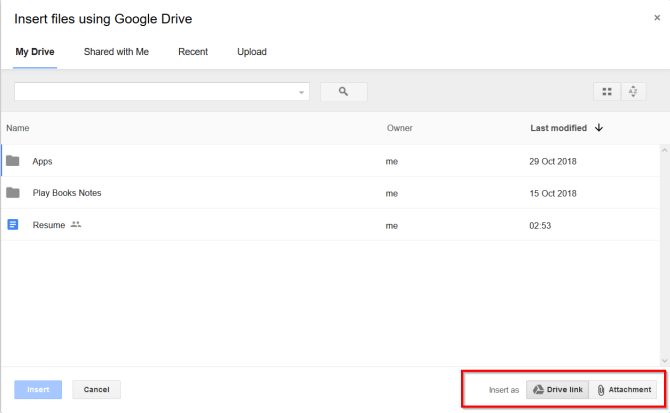Select Drive link insert mode
Screen dimensions: 670x413
[556, 389]
